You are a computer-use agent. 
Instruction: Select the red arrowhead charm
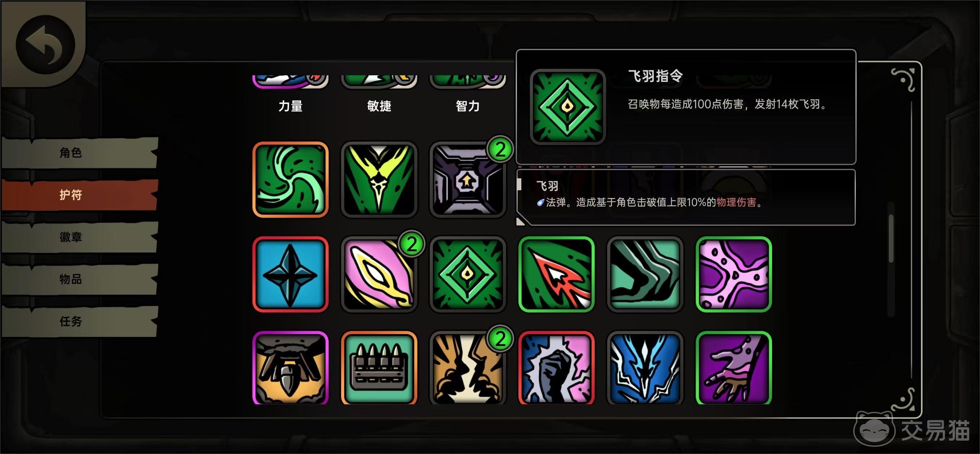pyautogui.click(x=556, y=274)
